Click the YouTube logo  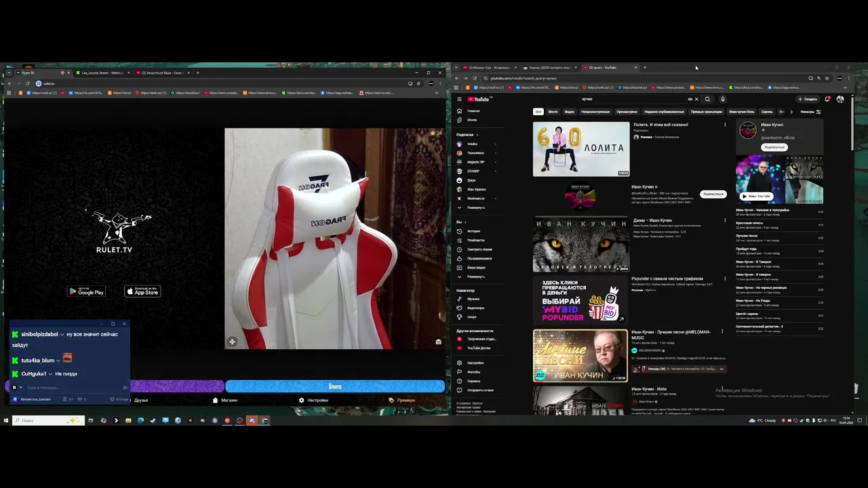[478, 99]
